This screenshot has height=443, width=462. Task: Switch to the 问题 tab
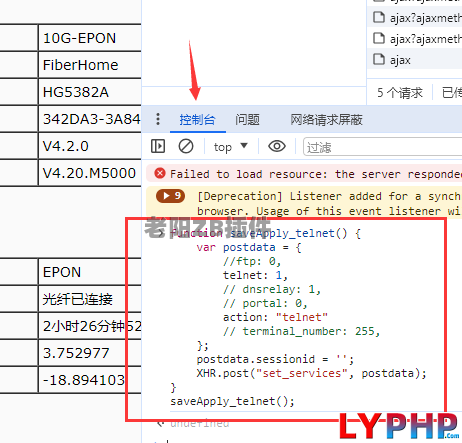(247, 120)
